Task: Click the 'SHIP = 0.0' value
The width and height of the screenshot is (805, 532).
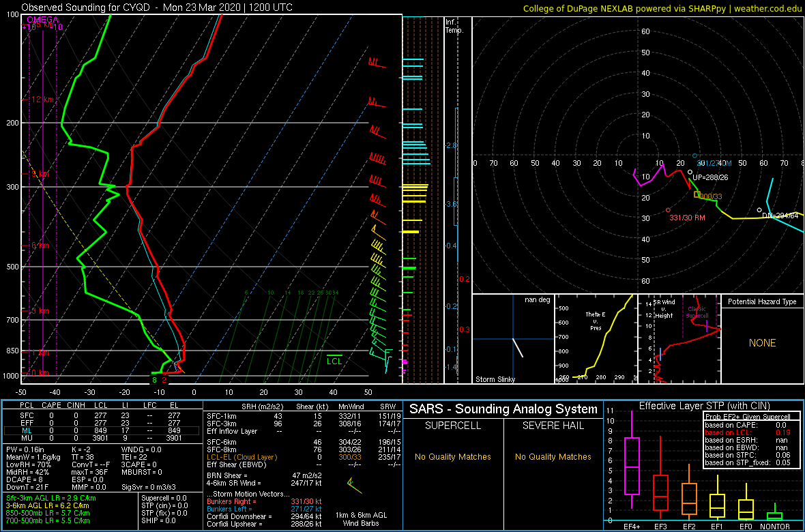Action: (x=159, y=520)
